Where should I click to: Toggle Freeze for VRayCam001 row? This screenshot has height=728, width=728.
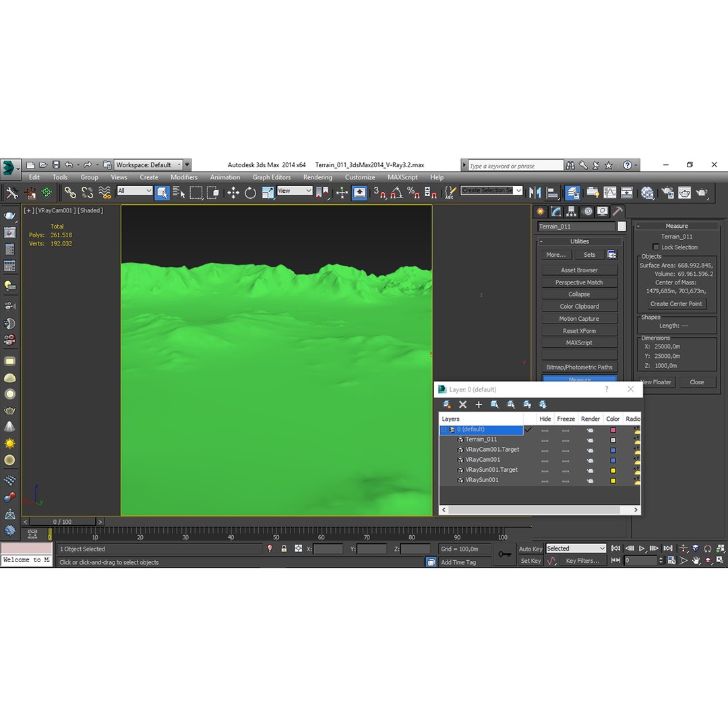pos(566,460)
